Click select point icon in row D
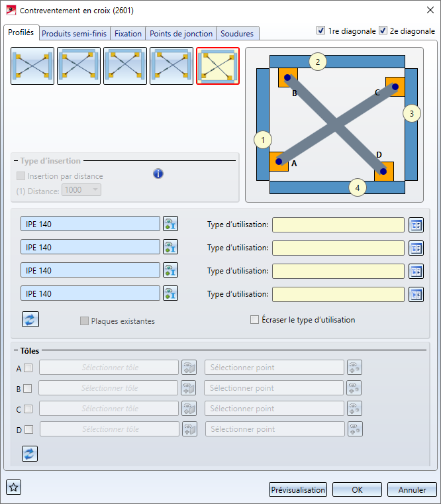The height and width of the screenshot is (504, 441). click(355, 429)
